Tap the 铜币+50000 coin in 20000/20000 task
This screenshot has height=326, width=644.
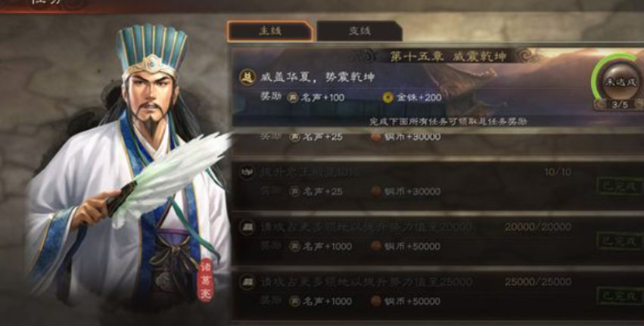coord(376,247)
